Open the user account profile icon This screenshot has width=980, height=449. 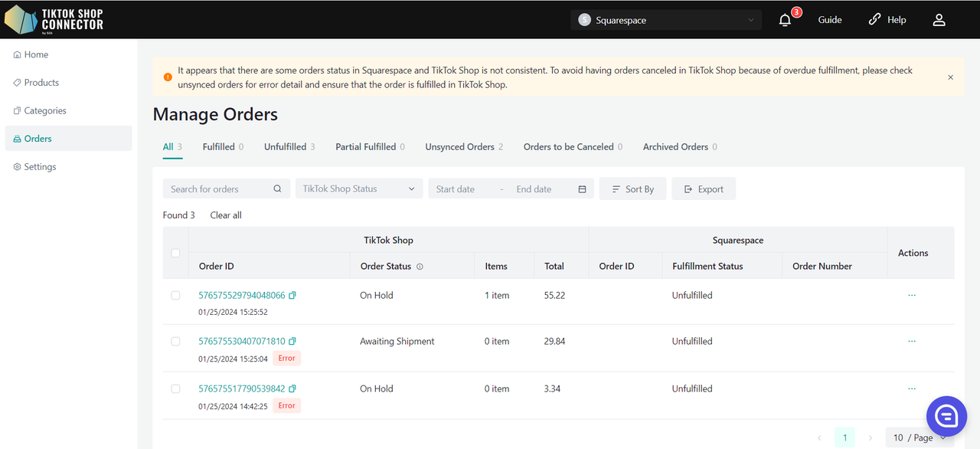click(939, 20)
